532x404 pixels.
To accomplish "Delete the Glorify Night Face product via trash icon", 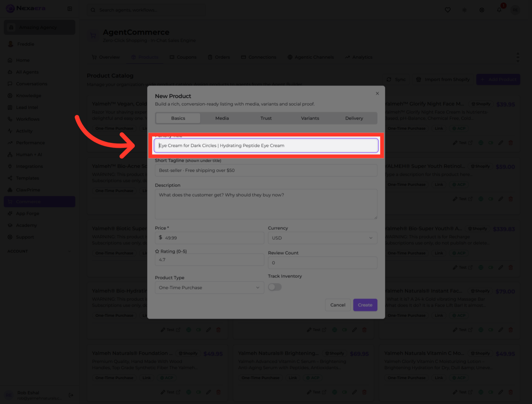I will [511, 143].
